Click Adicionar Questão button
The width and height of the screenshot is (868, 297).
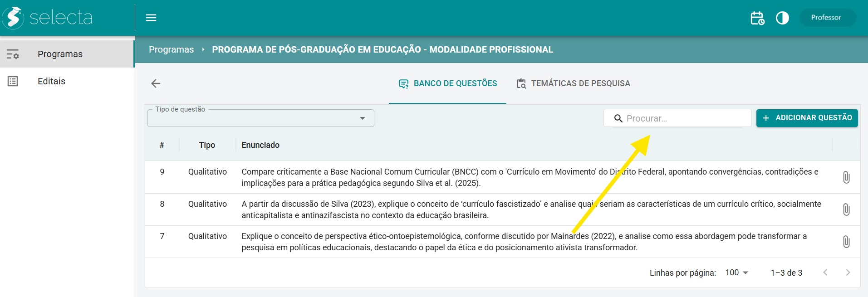807,118
